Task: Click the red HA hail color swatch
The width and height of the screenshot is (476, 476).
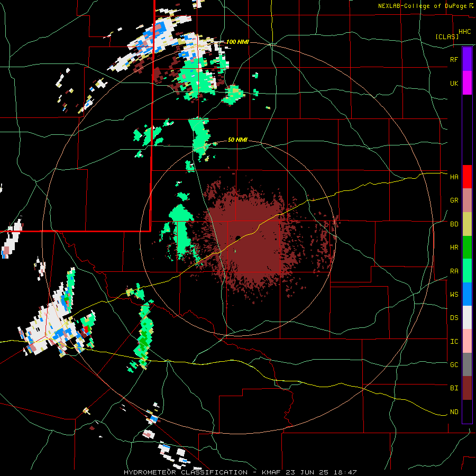Action: coord(467,177)
